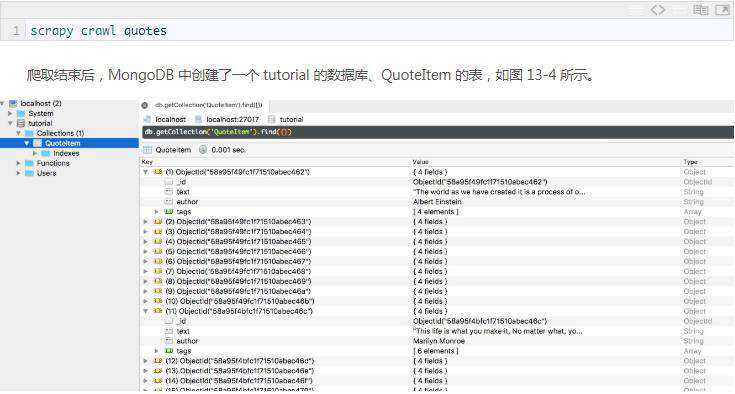This screenshot has height=394, width=735.
Task: Click the copy code icon at top right
Action: click(701, 9)
